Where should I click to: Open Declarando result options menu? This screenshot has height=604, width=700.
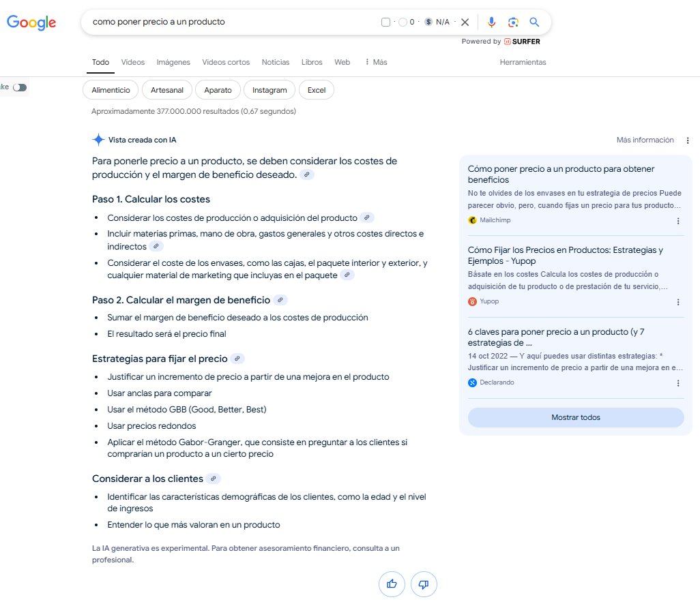pyautogui.click(x=678, y=383)
